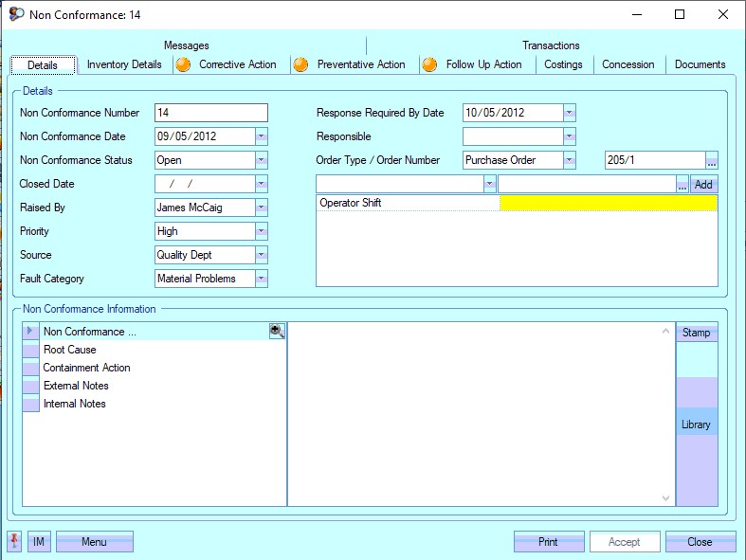The width and height of the screenshot is (746, 560).
Task: Click the ellipsis button next to Add
Action: 682,185
